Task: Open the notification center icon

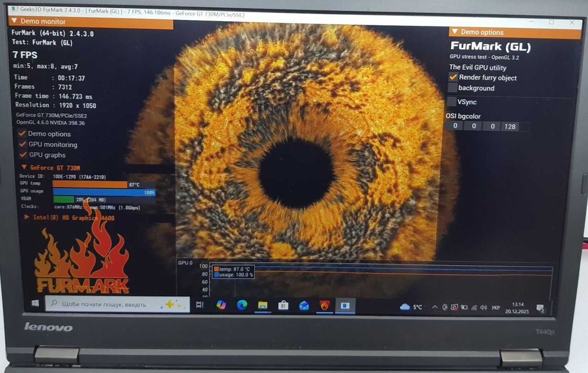Action: coord(540,308)
